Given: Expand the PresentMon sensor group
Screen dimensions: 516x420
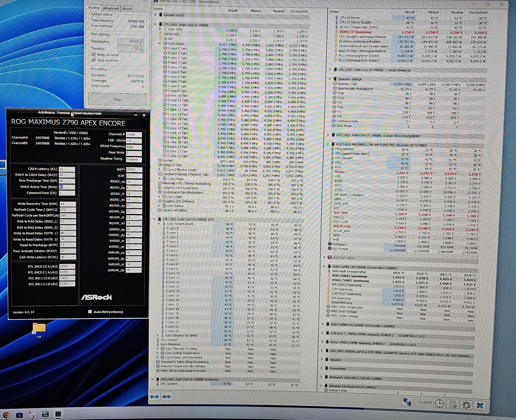Looking at the screenshot, I should 321,368.
